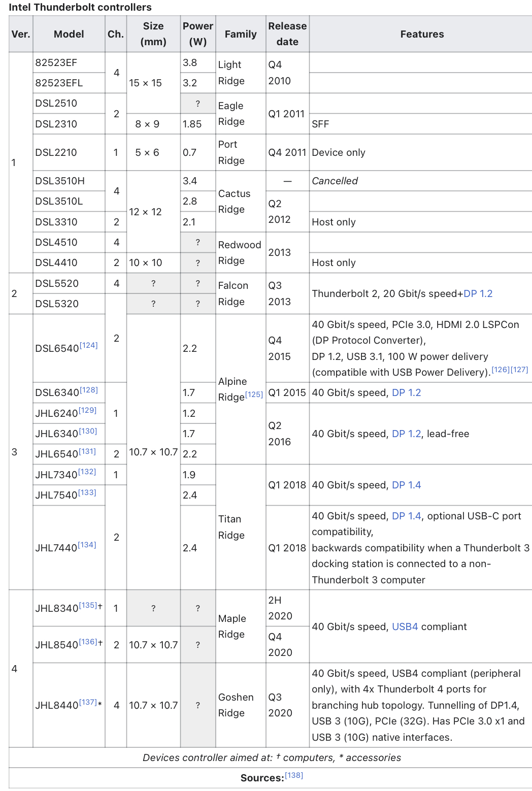The width and height of the screenshot is (532, 791).
Task: Click the 'Release date' column header
Action: (x=287, y=34)
